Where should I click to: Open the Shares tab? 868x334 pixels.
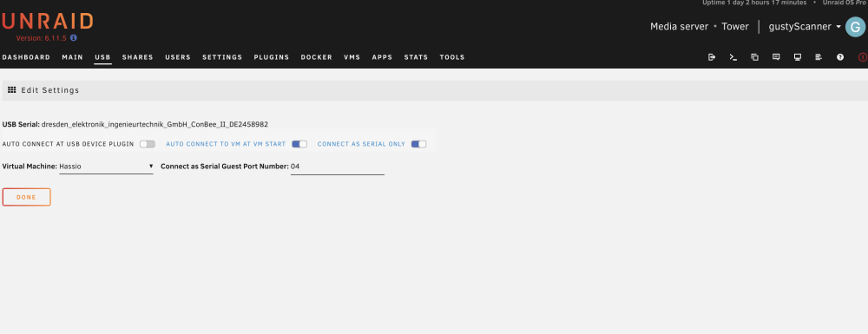coord(138,57)
